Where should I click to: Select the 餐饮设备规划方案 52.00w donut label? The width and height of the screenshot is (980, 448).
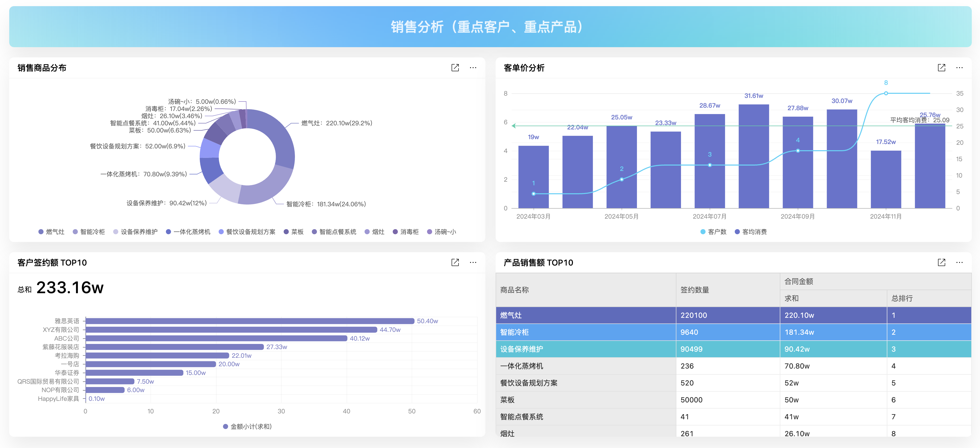(x=138, y=146)
